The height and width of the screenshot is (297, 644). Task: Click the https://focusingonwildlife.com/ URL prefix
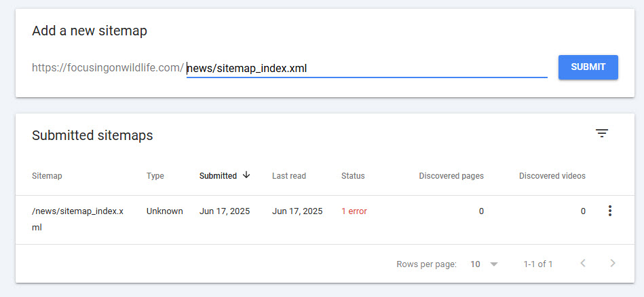(108, 68)
